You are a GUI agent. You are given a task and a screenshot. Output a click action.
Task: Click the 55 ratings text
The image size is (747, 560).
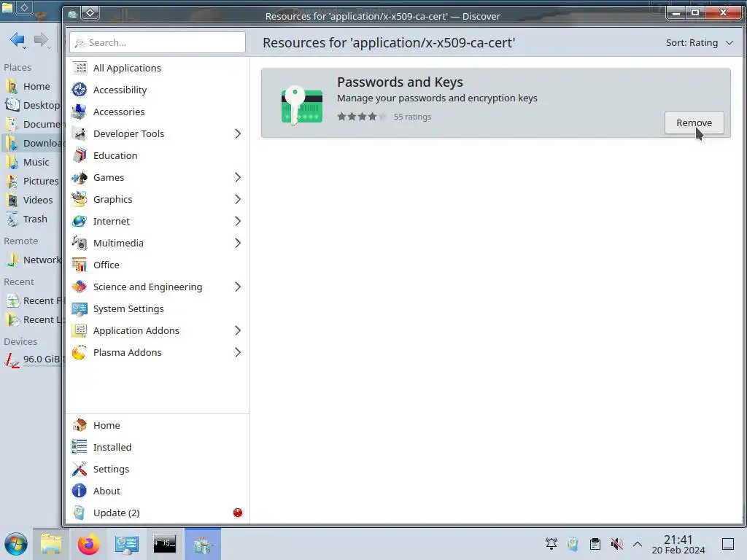(x=412, y=117)
